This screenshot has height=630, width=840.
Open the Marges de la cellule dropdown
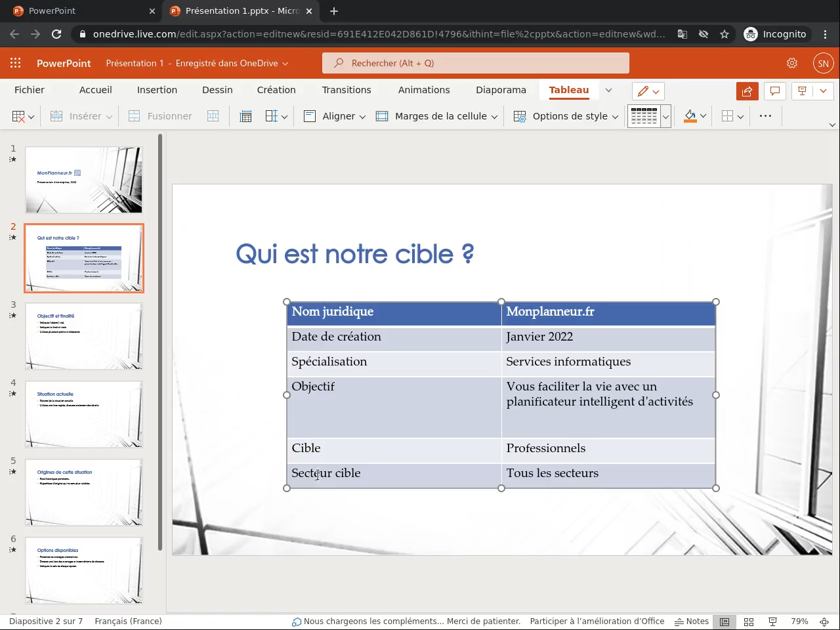(x=436, y=116)
